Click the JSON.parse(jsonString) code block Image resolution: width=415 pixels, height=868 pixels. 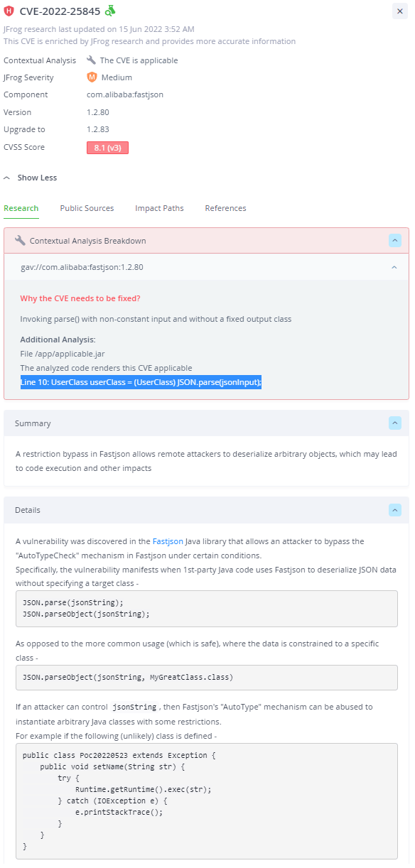[x=207, y=608]
